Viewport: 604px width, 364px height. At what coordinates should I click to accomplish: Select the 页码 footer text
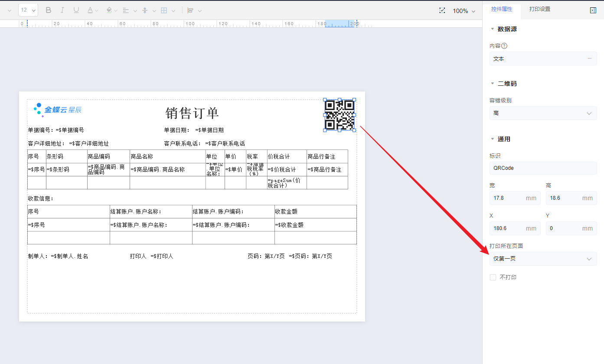pyautogui.click(x=290, y=256)
